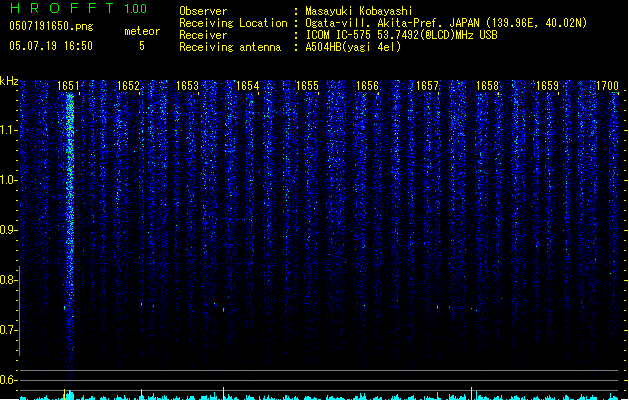Click the 1659 time marker
The height and width of the screenshot is (400, 629).
548,86
